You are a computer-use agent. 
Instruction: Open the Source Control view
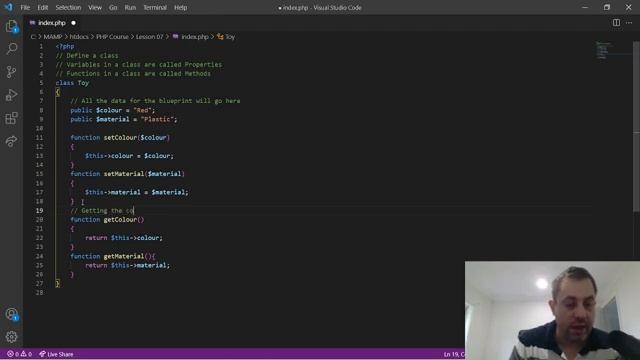point(11,72)
